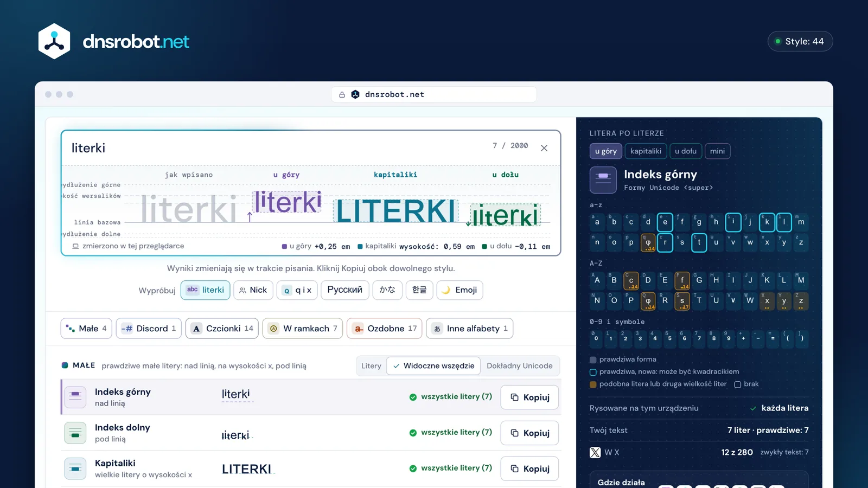Try the Emoji sample text
This screenshot has width=868, height=488.
pos(459,290)
